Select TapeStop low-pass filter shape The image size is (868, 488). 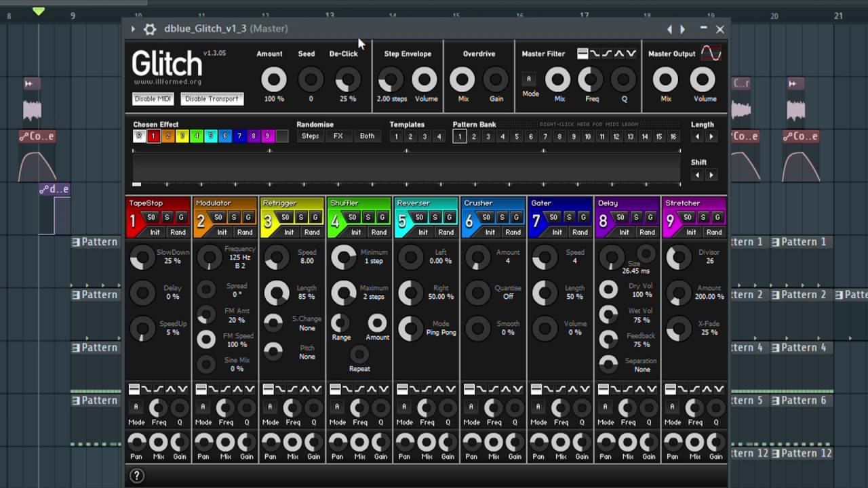pyautogui.click(x=146, y=389)
